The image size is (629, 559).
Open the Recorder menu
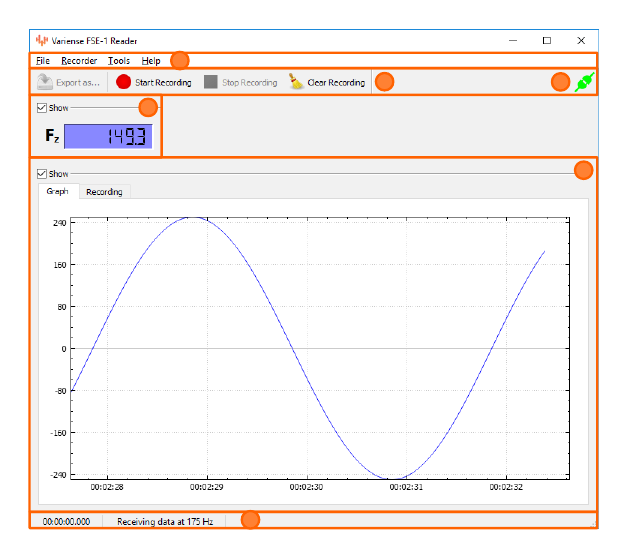(x=79, y=61)
